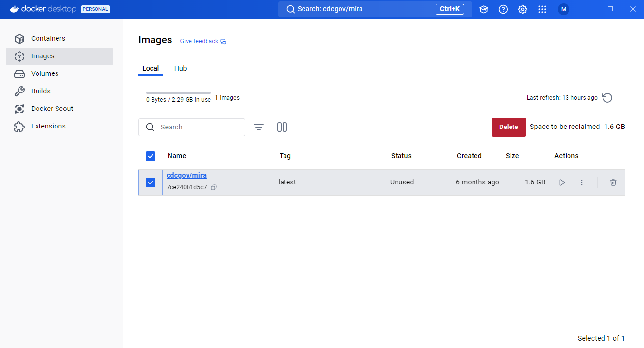The image size is (644, 348).
Task: Open the Containers section
Action: pos(59,38)
